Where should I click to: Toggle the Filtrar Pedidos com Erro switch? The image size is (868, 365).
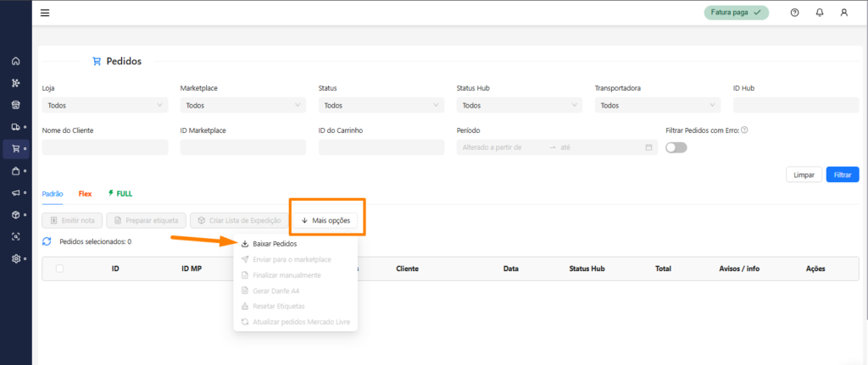click(676, 147)
